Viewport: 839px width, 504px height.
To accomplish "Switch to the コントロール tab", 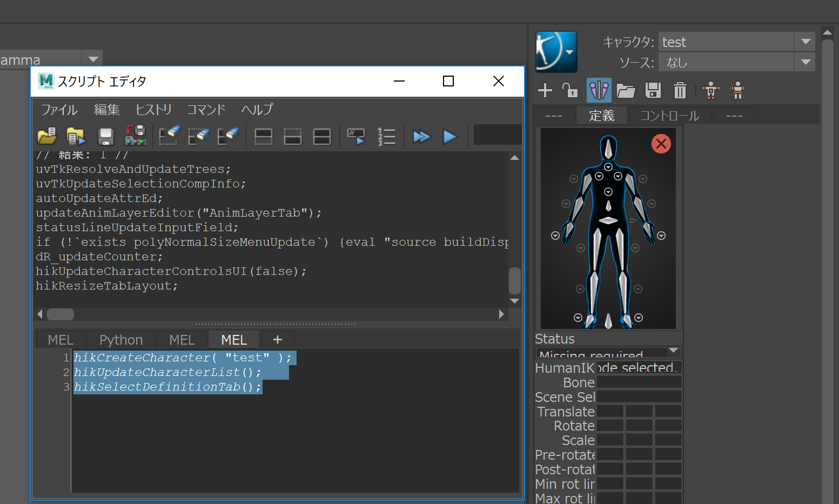I will 670,115.
